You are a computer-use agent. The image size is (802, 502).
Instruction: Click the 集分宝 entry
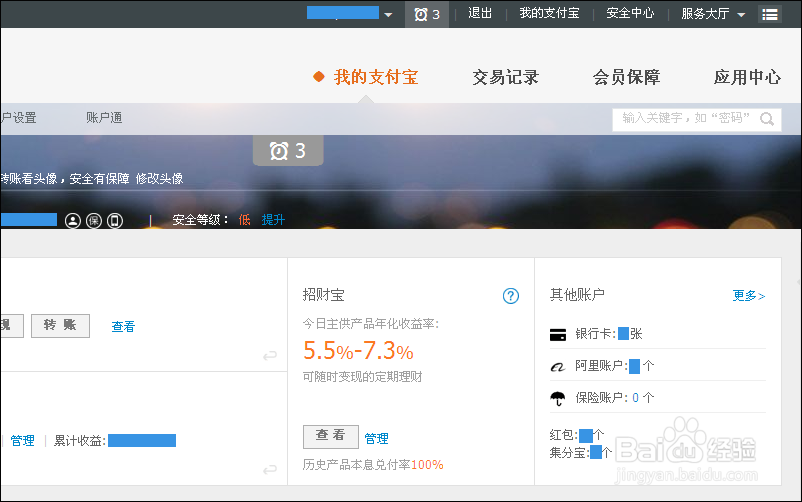pos(581,453)
